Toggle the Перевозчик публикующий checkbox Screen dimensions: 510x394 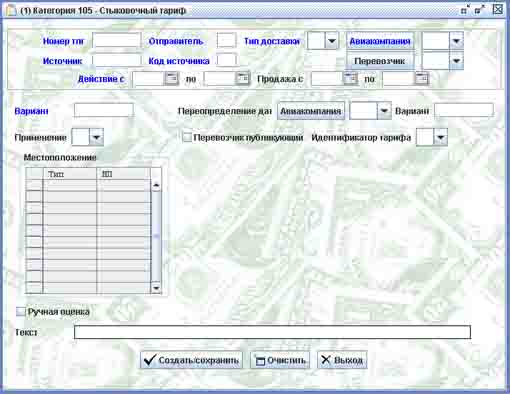click(188, 137)
